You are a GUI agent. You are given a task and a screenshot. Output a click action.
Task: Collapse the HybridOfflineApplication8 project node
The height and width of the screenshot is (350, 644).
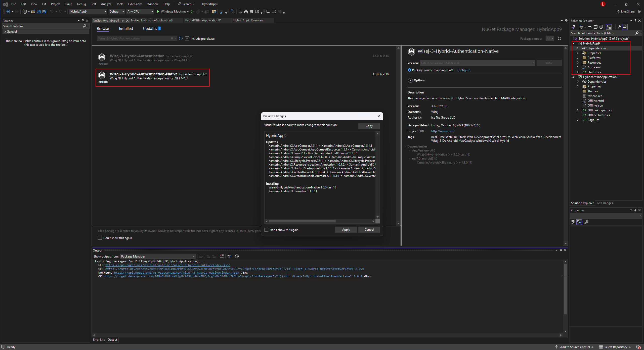tap(574, 77)
